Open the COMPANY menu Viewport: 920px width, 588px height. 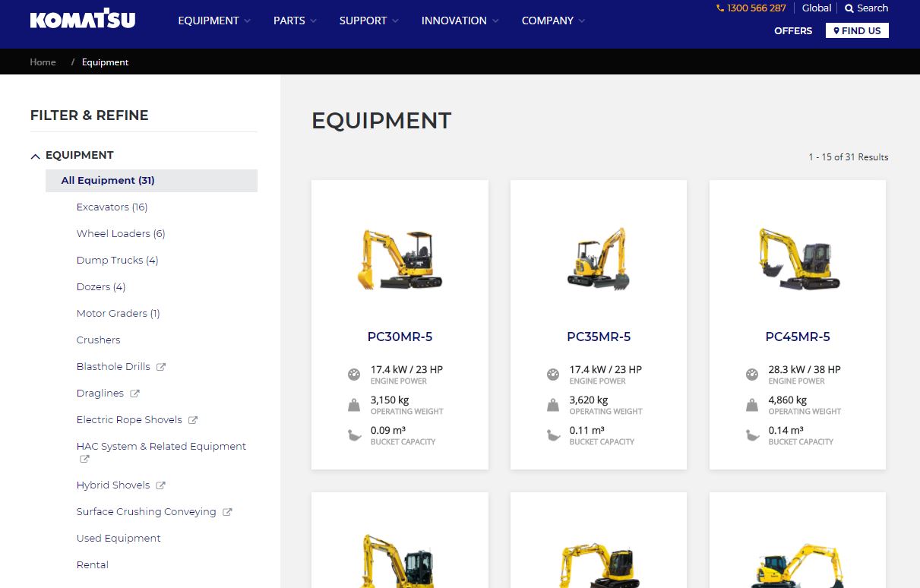pos(552,21)
